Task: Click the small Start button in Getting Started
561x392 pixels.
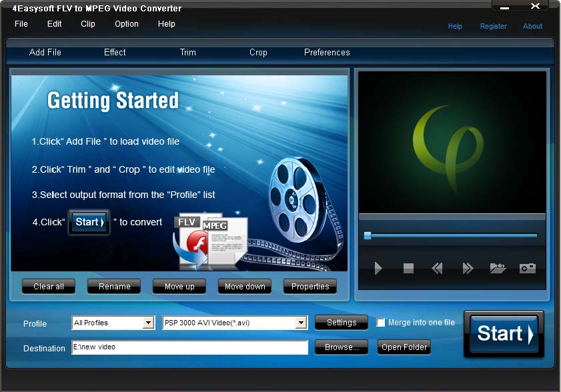Action: 89,222
